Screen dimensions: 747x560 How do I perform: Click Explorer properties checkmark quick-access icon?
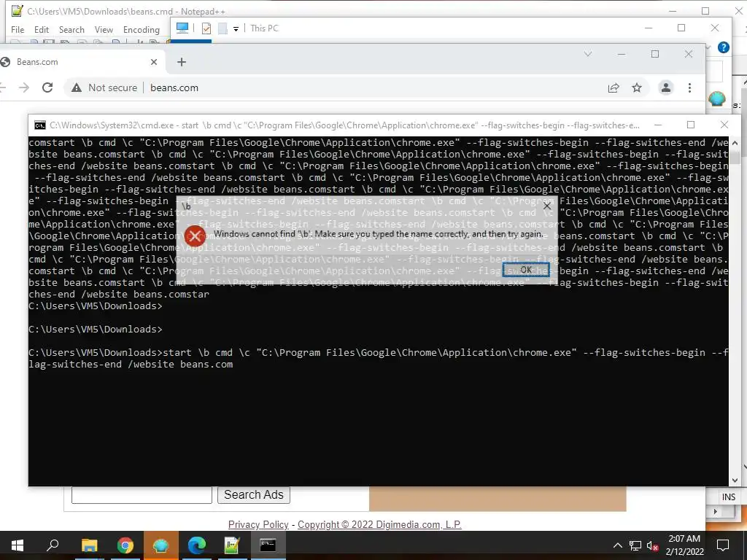tap(206, 28)
